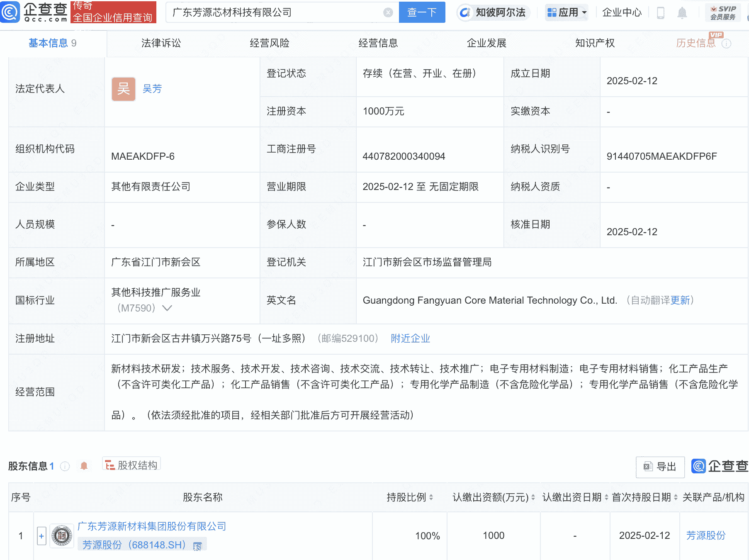The height and width of the screenshot is (560, 749).
Task: Expand the M7590 industry classification details
Action: [168, 308]
